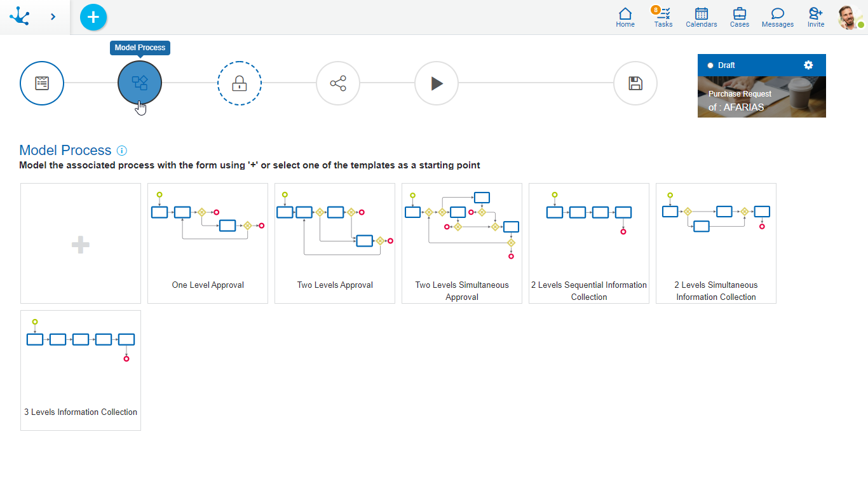Go to Home in top navigation
Image resolution: width=868 pixels, height=488 pixels.
[625, 17]
